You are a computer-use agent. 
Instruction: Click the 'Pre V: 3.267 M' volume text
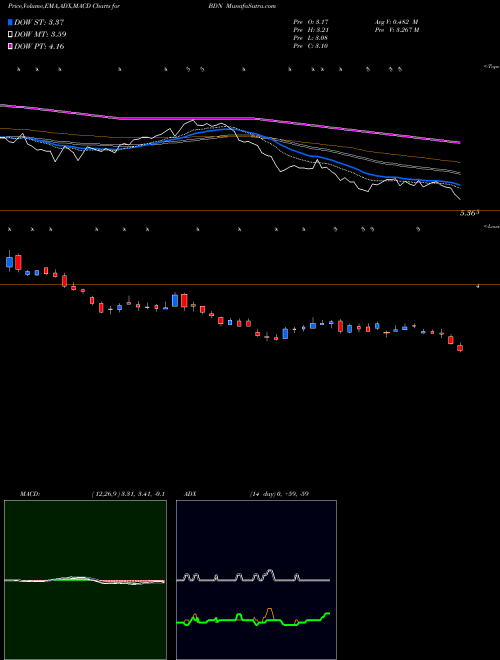tap(396, 30)
